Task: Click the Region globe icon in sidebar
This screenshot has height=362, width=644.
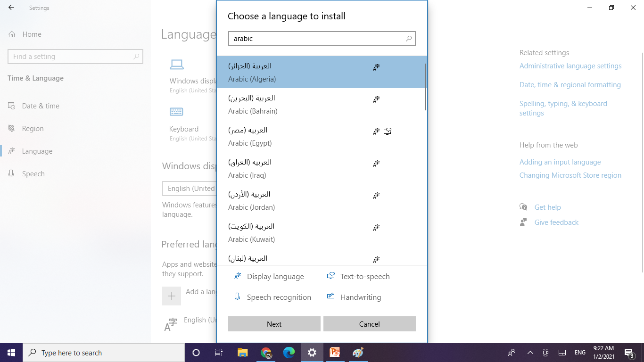Action: point(11,128)
